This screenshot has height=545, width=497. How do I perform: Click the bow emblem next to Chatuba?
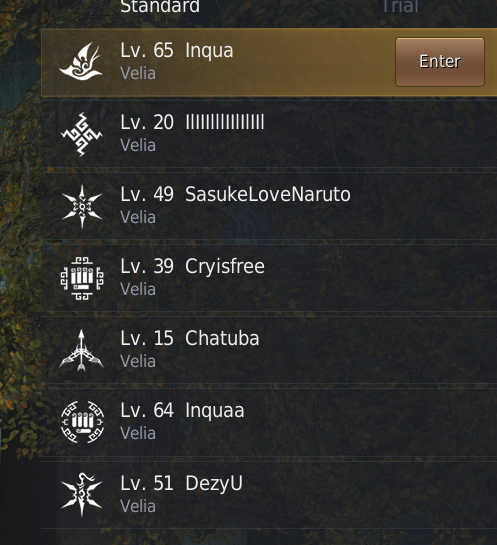click(x=81, y=350)
